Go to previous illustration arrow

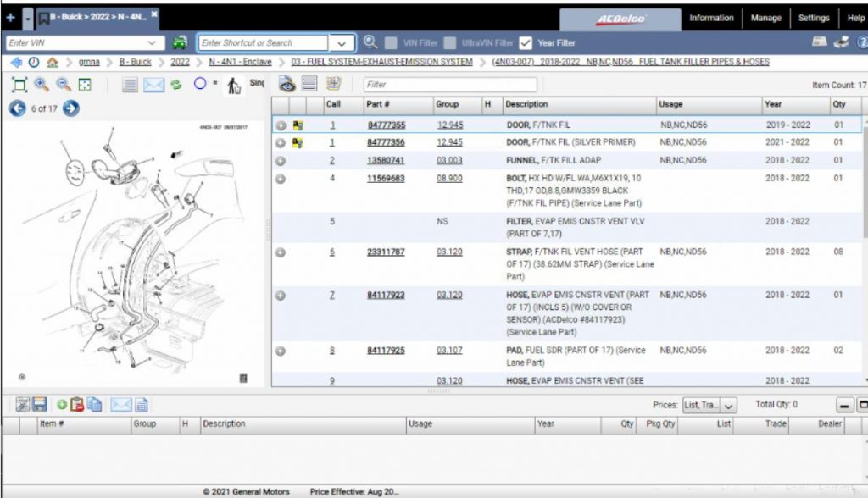[18, 108]
